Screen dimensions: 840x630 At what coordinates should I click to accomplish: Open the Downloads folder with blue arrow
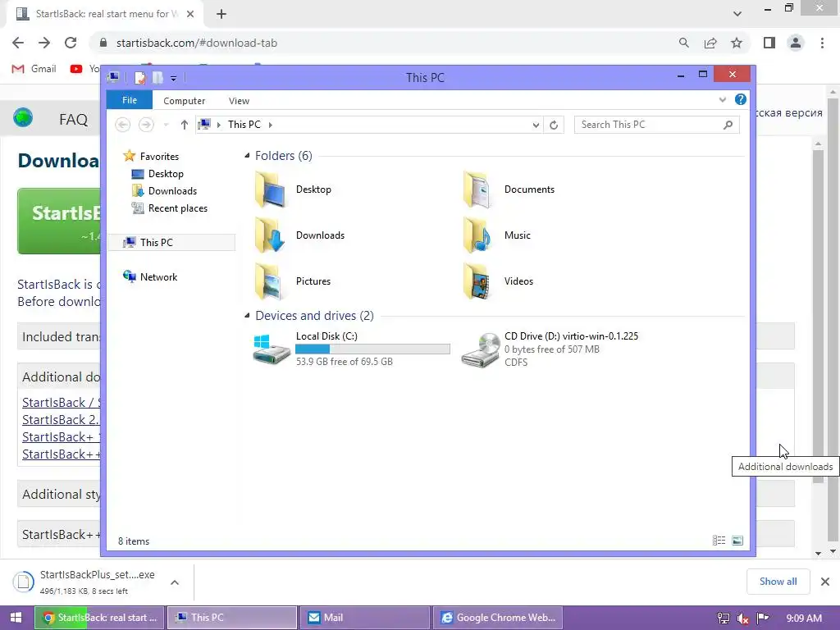click(271, 235)
